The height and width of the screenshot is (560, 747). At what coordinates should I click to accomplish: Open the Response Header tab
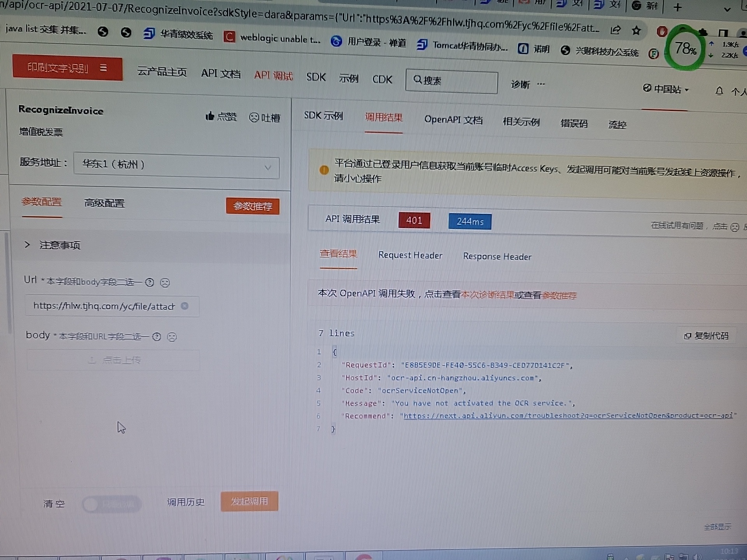click(x=497, y=257)
